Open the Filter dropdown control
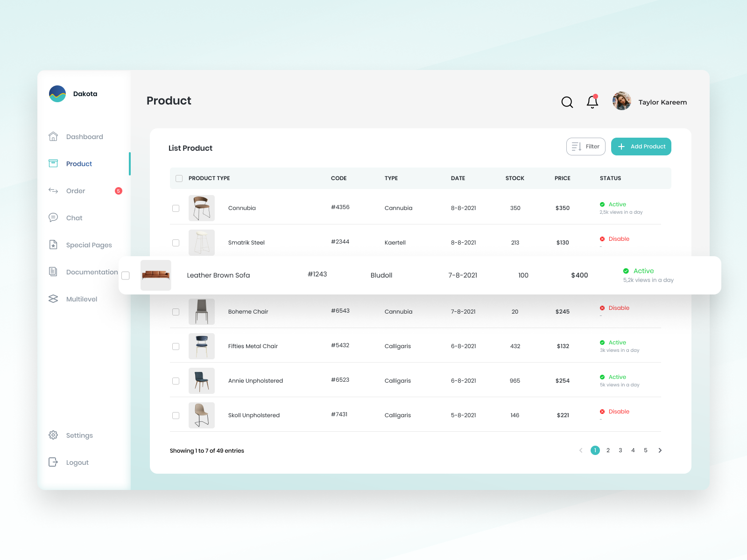This screenshot has height=560, width=747. click(585, 146)
